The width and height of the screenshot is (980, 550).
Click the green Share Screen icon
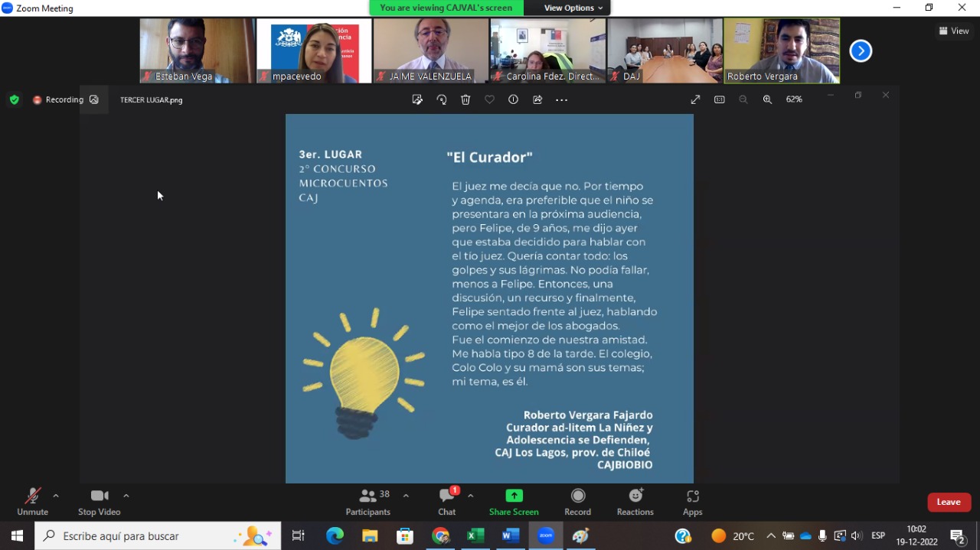click(x=514, y=496)
